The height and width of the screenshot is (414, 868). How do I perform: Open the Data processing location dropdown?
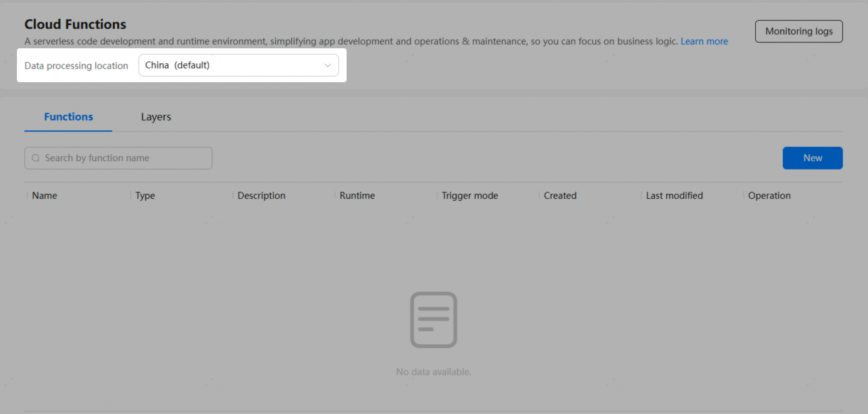point(238,65)
